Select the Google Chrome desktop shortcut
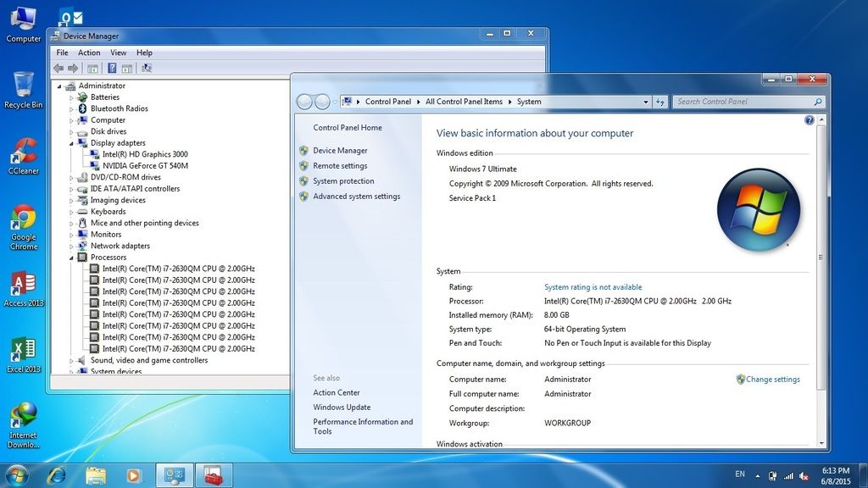Screen dimensions: 868x488 [x=23, y=227]
